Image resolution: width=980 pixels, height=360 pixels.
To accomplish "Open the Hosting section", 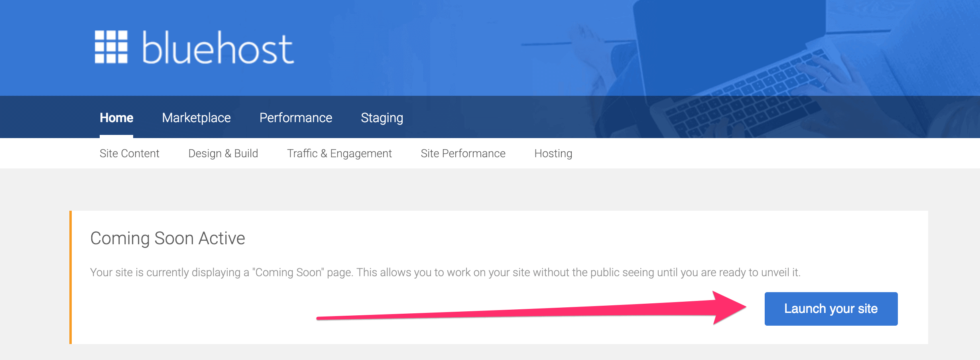I will [x=553, y=153].
